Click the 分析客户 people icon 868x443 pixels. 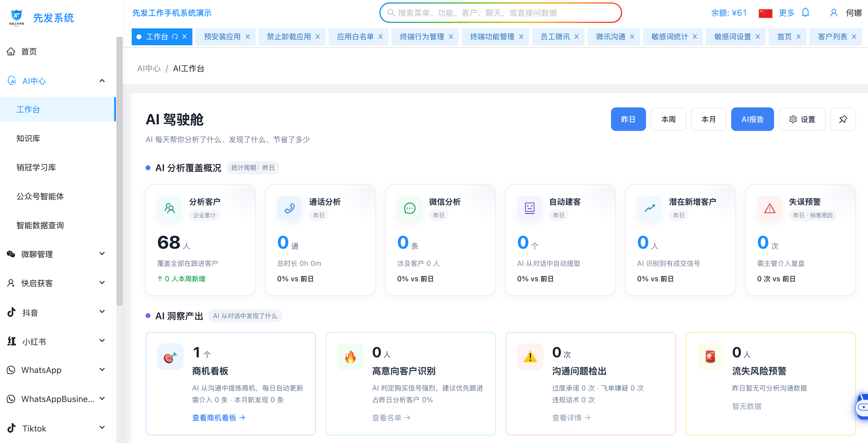pyautogui.click(x=169, y=208)
